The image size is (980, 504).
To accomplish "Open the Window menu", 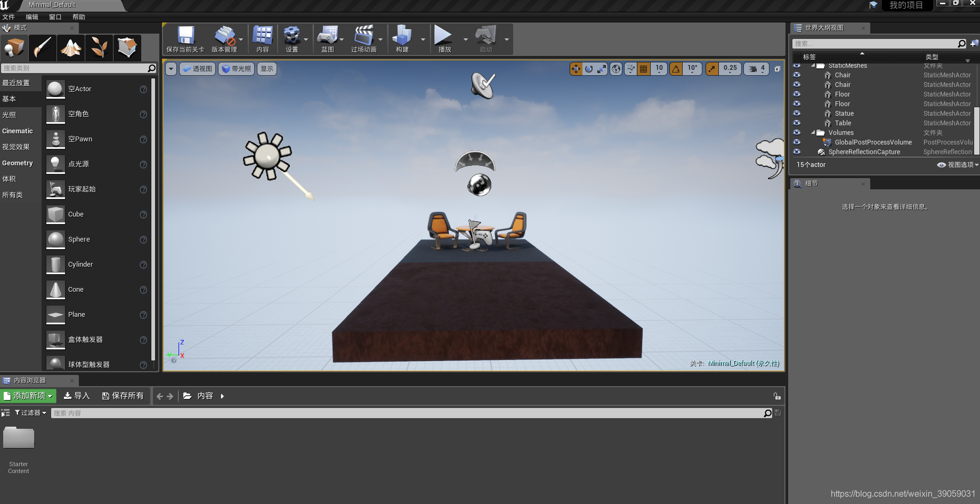I will tap(55, 17).
